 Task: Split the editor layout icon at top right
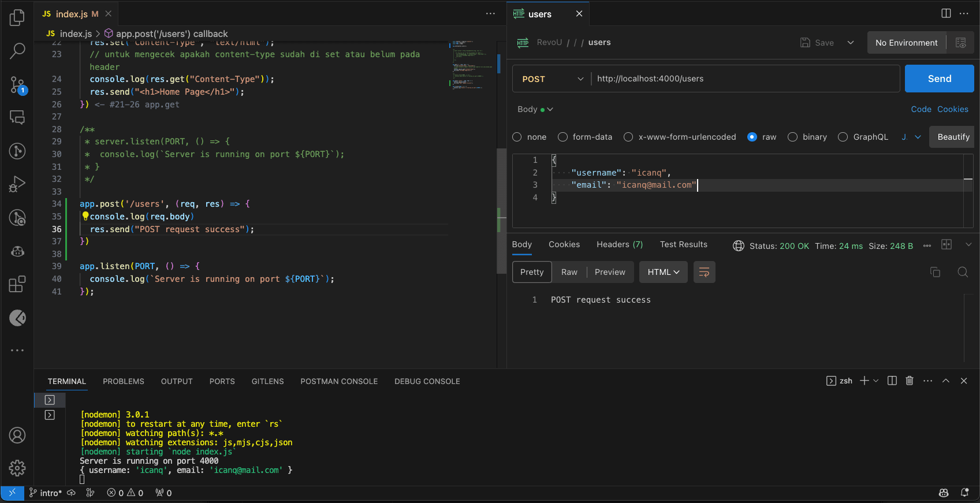[x=946, y=13]
